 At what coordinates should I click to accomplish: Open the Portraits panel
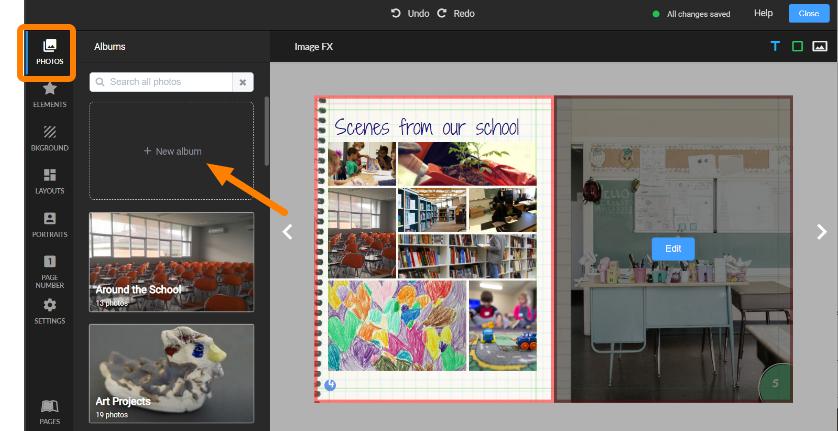(x=49, y=224)
